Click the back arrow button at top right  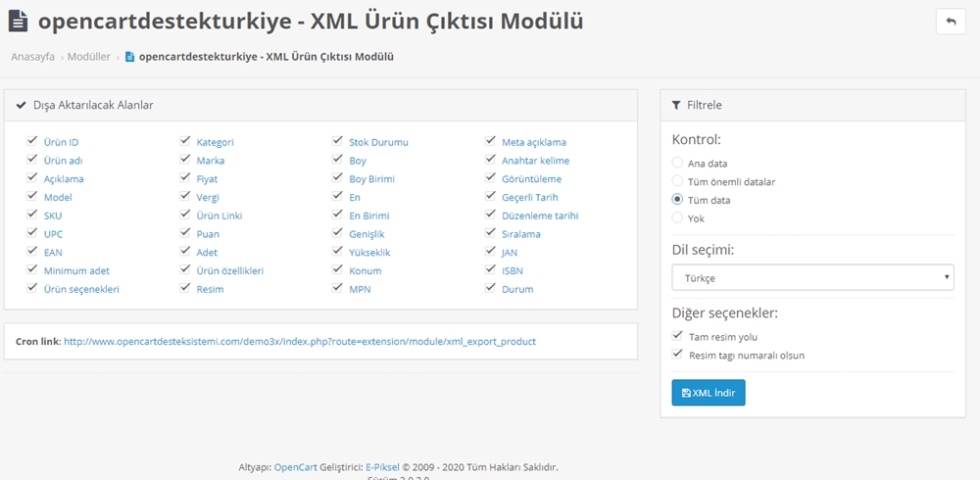[951, 22]
